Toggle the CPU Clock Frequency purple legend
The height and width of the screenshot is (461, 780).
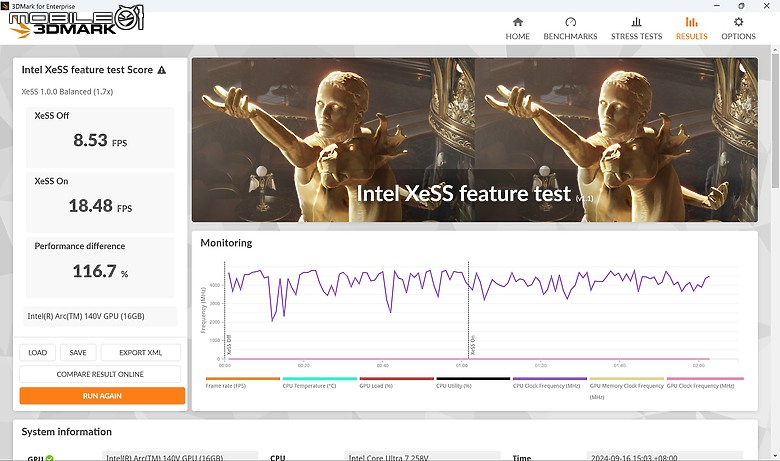(x=550, y=382)
